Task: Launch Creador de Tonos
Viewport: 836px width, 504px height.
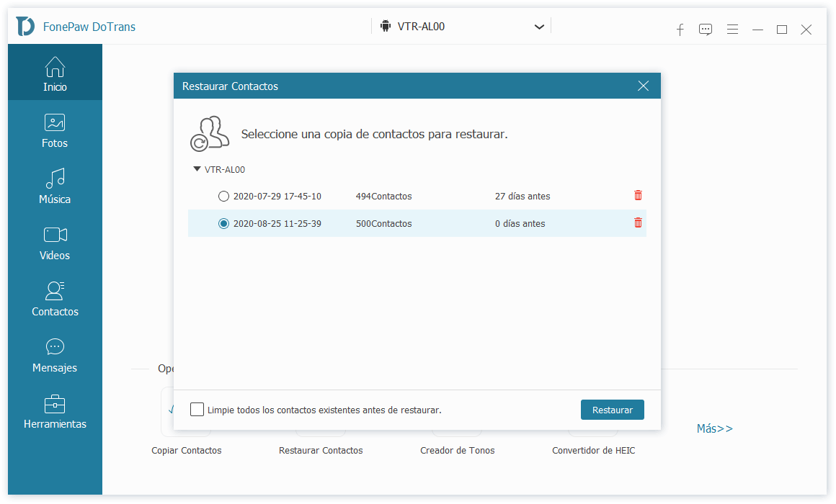Action: (x=457, y=450)
